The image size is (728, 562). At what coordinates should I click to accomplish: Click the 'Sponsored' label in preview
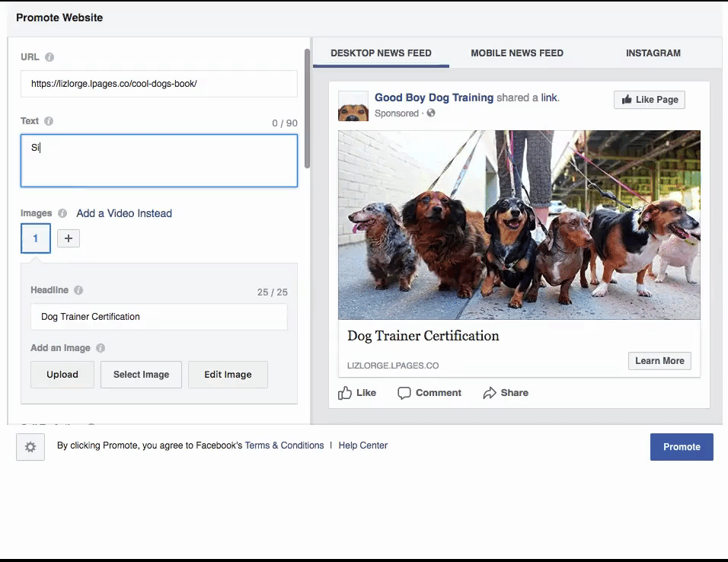(397, 113)
